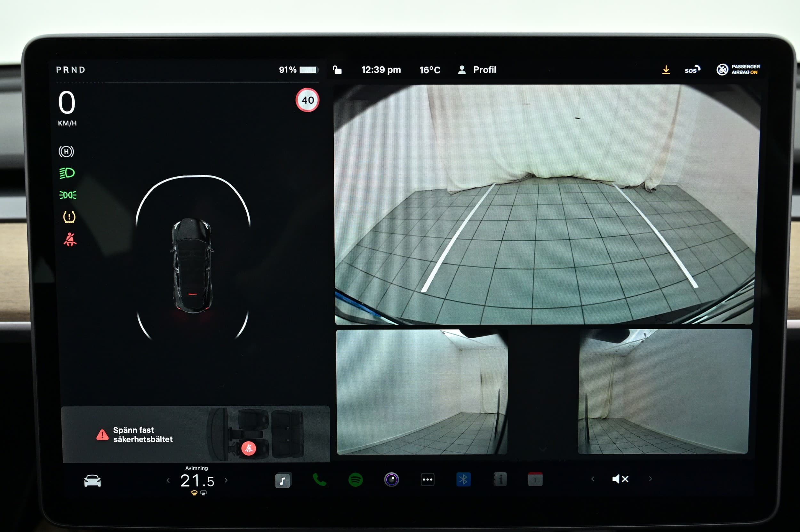Open software update download icon
This screenshot has width=800, height=532.
click(666, 70)
